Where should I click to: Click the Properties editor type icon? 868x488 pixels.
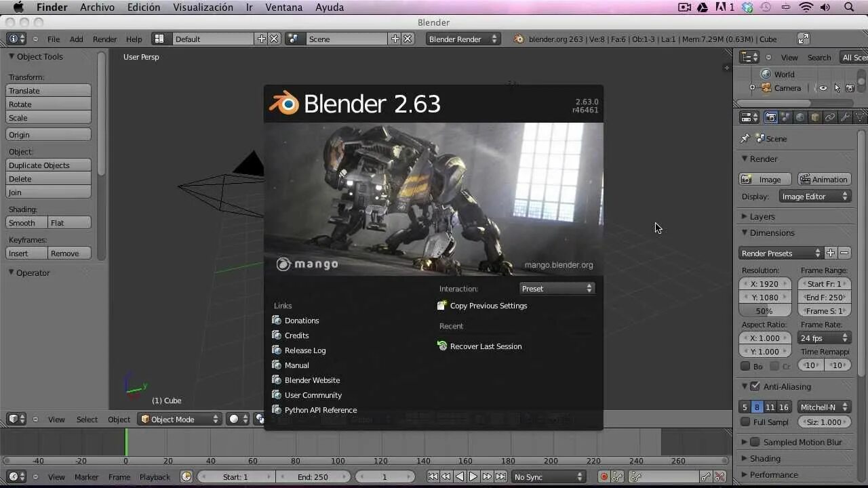[x=749, y=117]
